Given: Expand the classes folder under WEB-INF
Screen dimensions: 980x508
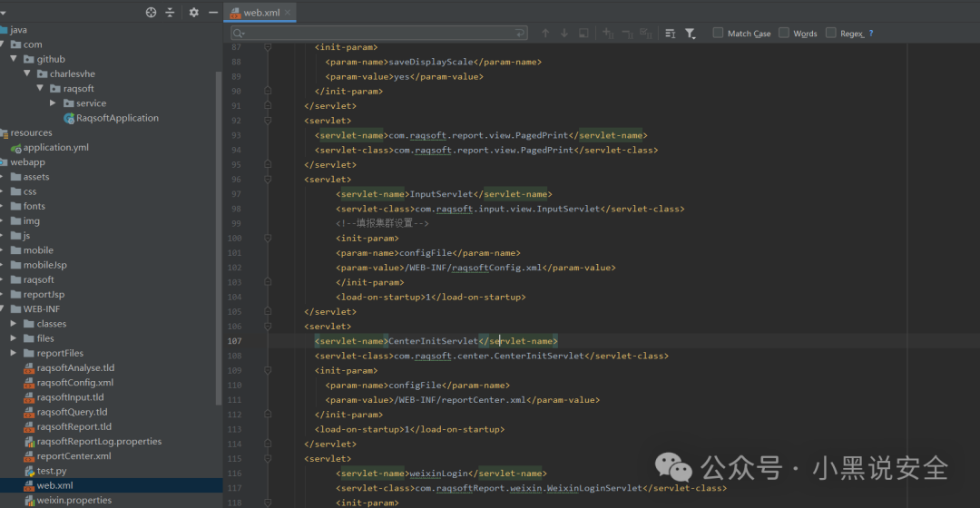Looking at the screenshot, I should point(14,324).
